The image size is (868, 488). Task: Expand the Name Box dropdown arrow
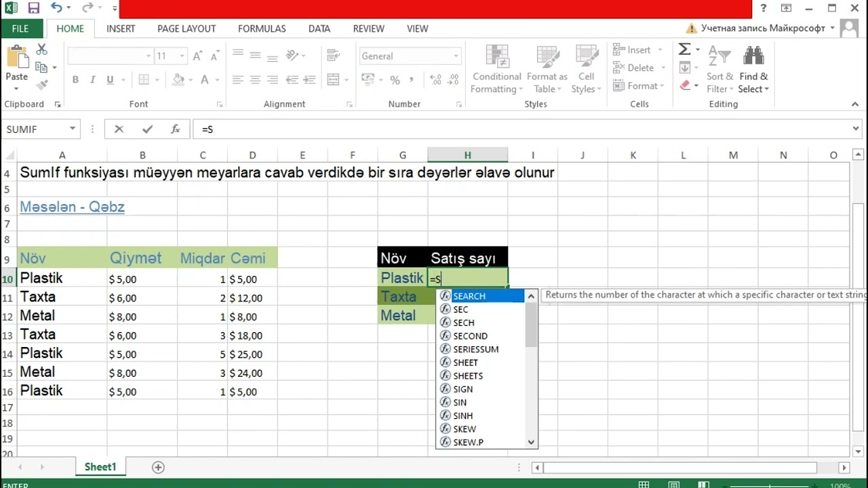coord(72,129)
